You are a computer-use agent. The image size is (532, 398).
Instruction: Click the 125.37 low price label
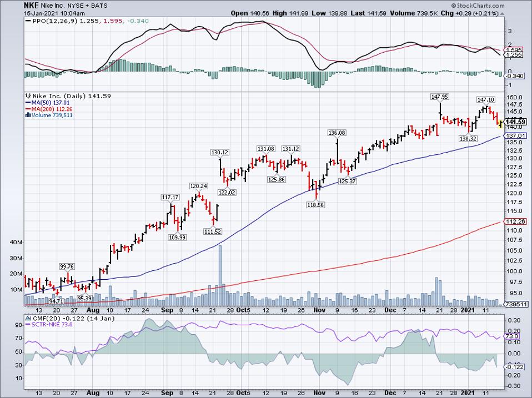click(x=348, y=181)
